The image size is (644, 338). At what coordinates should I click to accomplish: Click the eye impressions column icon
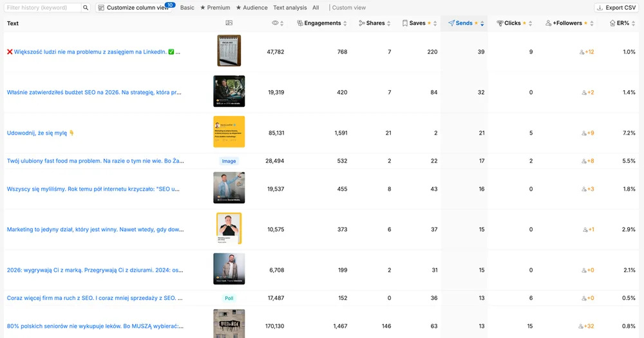coord(275,23)
